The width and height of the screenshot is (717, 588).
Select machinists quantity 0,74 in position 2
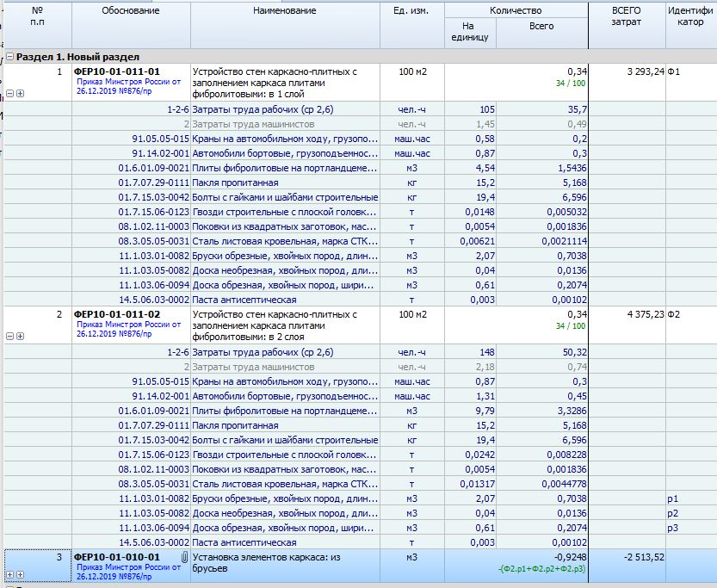pyautogui.click(x=578, y=367)
